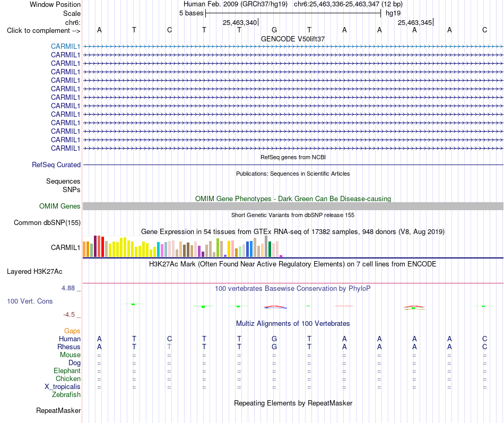
Task: Click the Sequences track label
Action: [63, 181]
